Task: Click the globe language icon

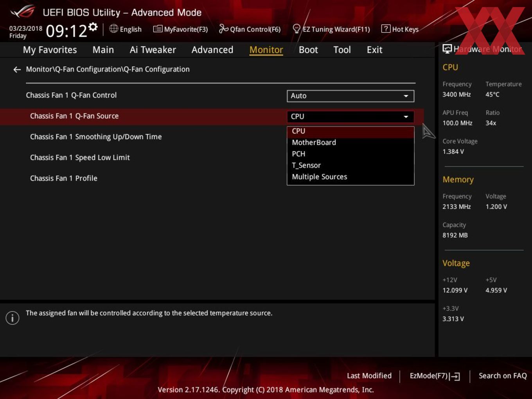Action: (113, 29)
